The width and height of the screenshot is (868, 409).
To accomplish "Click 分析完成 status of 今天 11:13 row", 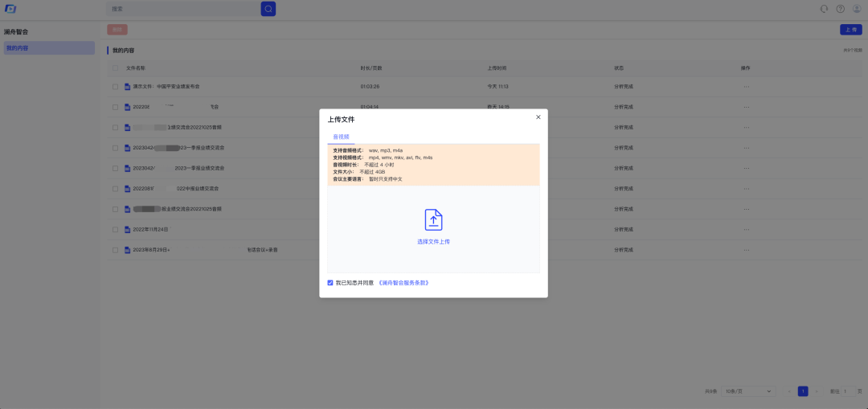I will pyautogui.click(x=624, y=87).
